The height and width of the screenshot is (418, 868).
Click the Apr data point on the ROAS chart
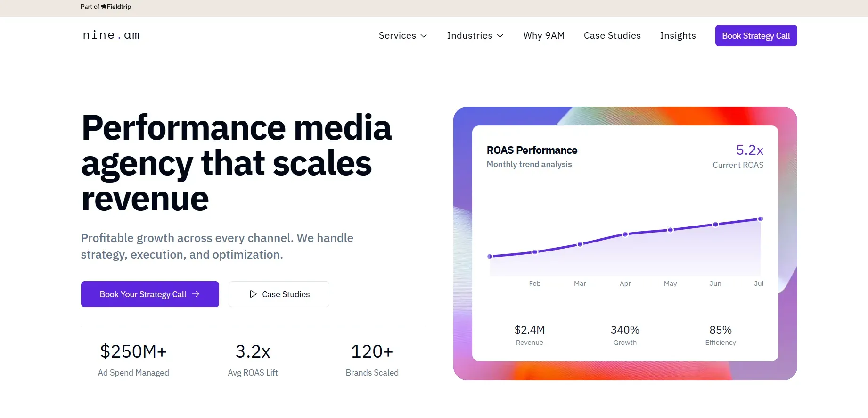[625, 234]
